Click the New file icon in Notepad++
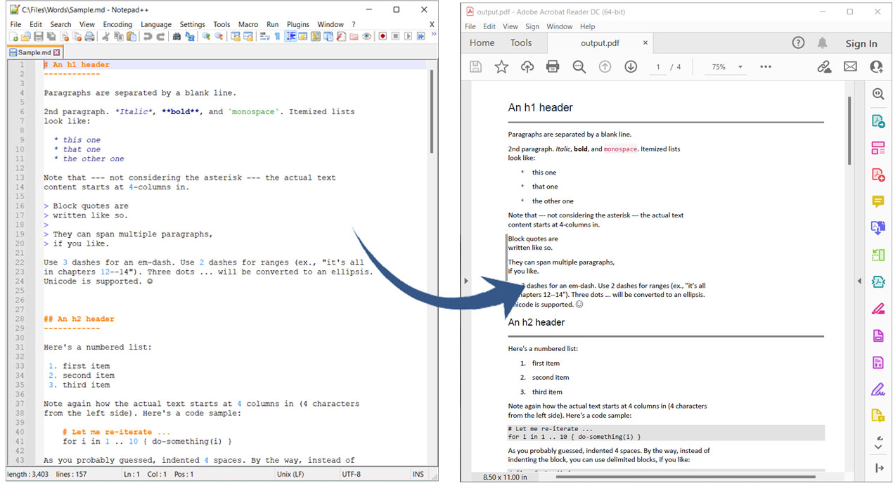 coord(14,36)
